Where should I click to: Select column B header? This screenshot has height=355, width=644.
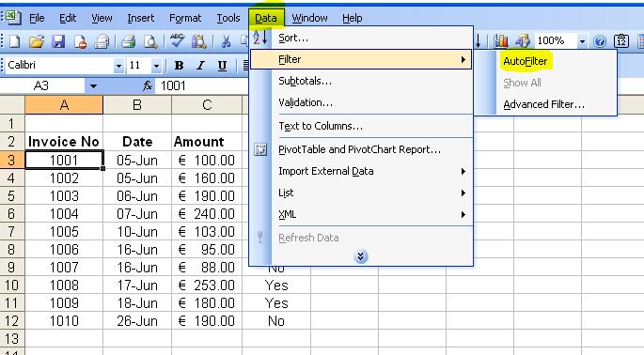tap(137, 105)
